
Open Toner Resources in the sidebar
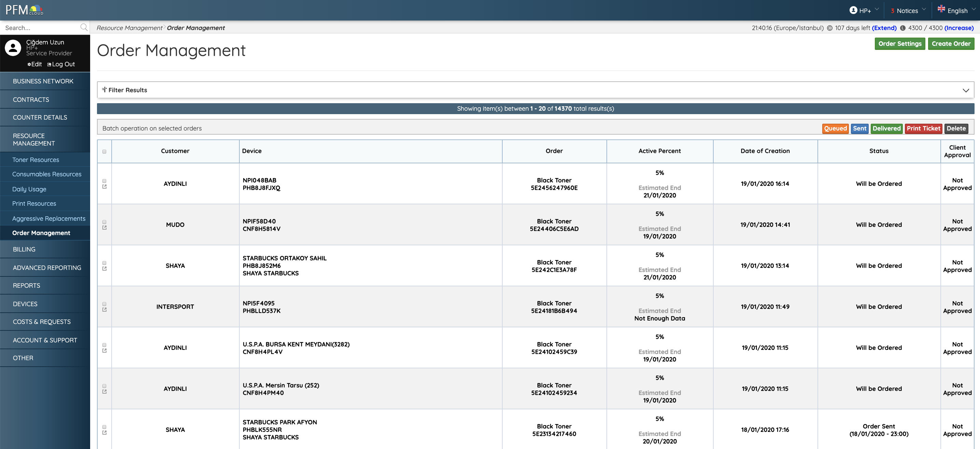tap(36, 160)
